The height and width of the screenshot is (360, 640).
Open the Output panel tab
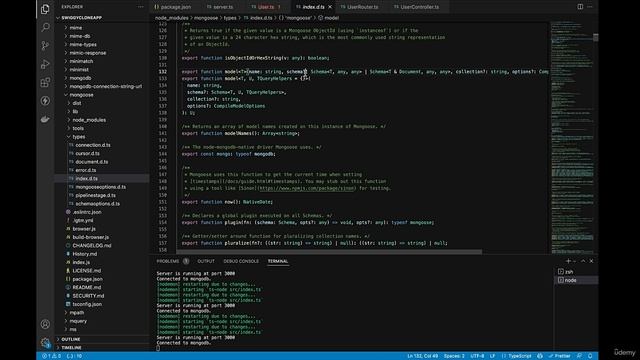tap(206, 261)
